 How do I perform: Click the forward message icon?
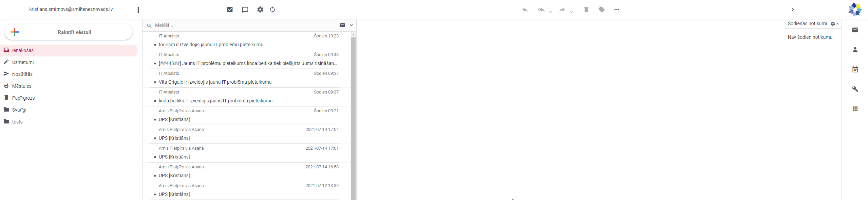tap(562, 10)
